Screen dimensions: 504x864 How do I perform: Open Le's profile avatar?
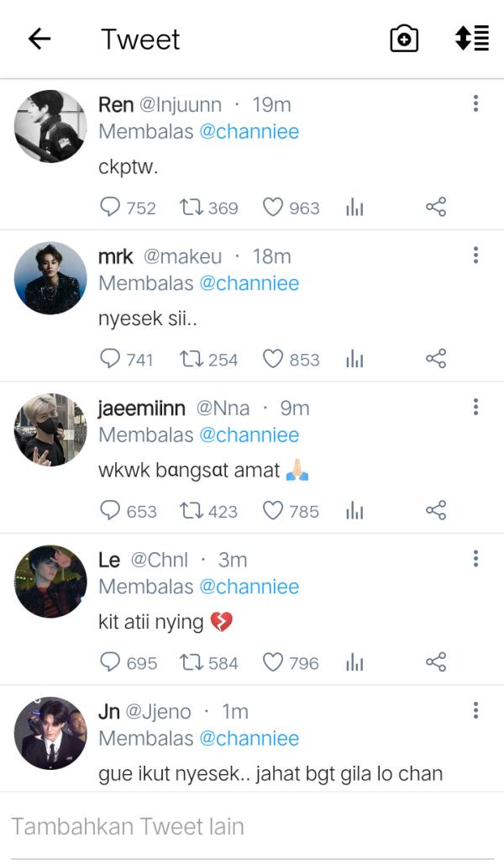50,582
